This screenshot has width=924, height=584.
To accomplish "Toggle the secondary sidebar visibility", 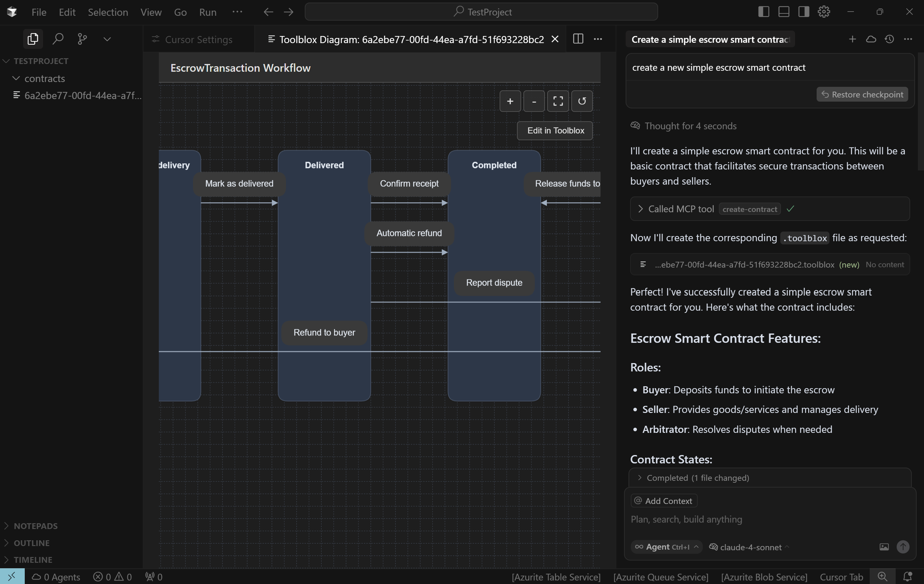I will tap(803, 12).
